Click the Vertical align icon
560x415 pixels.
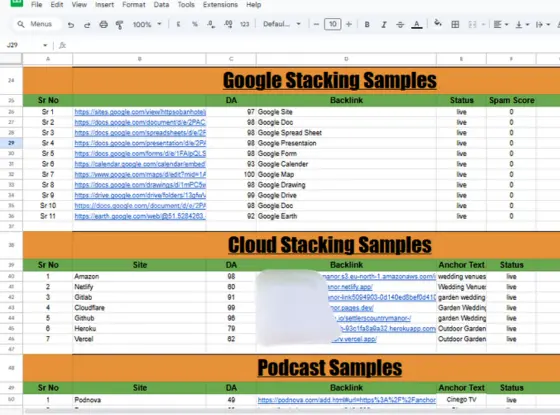click(x=519, y=24)
